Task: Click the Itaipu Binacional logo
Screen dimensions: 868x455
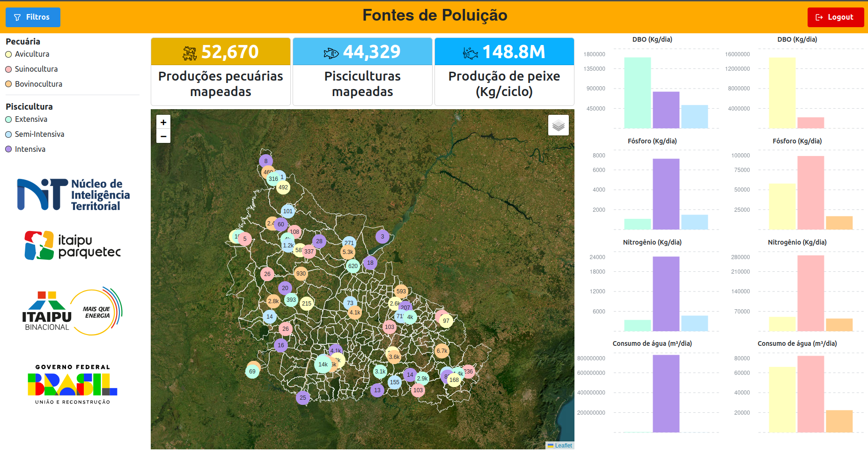Action: click(73, 309)
